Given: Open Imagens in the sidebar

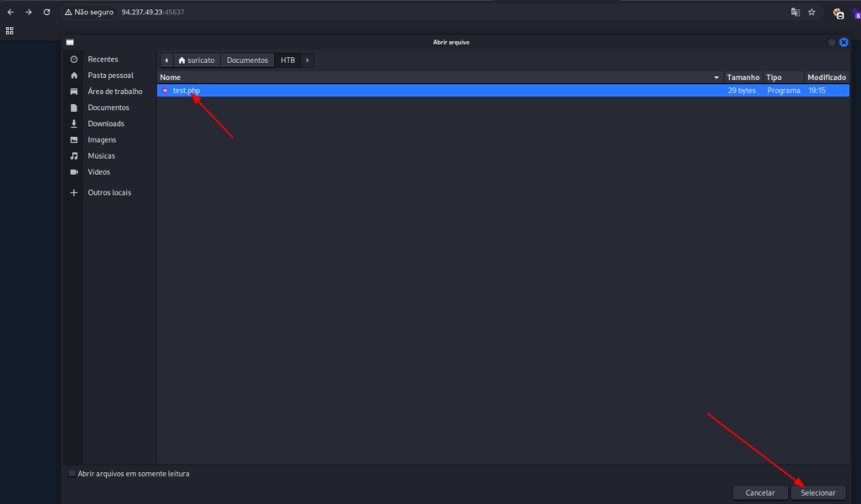Looking at the screenshot, I should [102, 139].
